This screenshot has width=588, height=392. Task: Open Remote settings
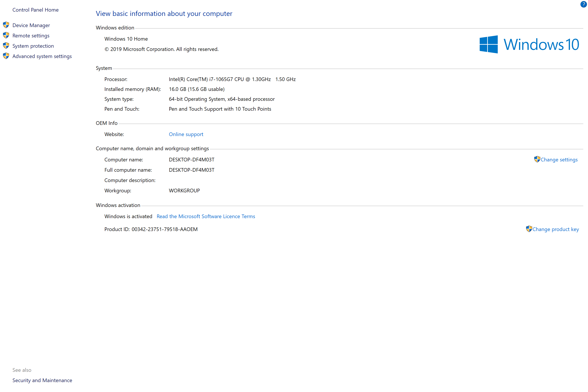click(x=31, y=35)
